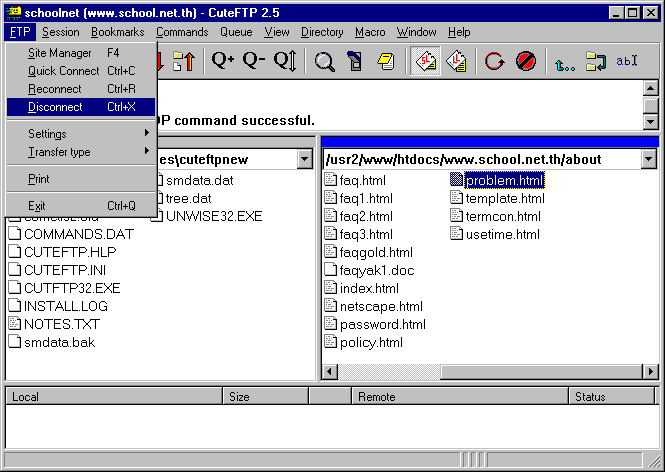Select UNWISE32.EXE in local list
The image size is (665, 472).
tap(214, 216)
